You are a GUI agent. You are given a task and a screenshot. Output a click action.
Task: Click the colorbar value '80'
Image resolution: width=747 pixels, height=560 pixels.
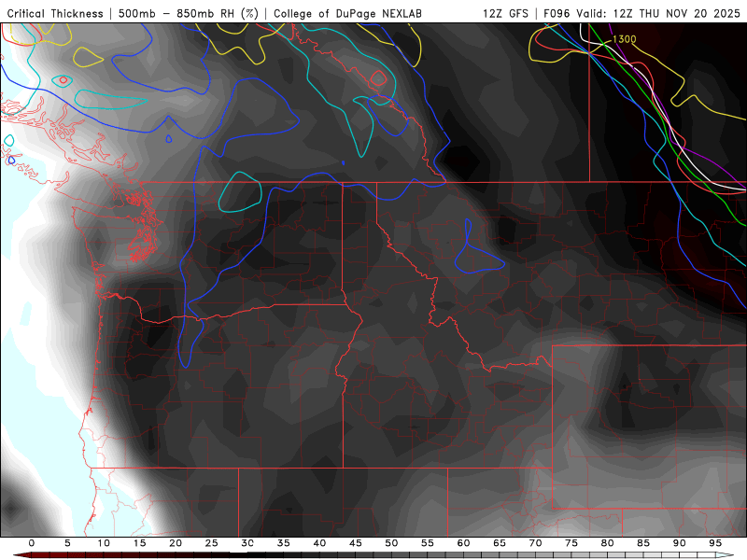pyautogui.click(x=608, y=543)
